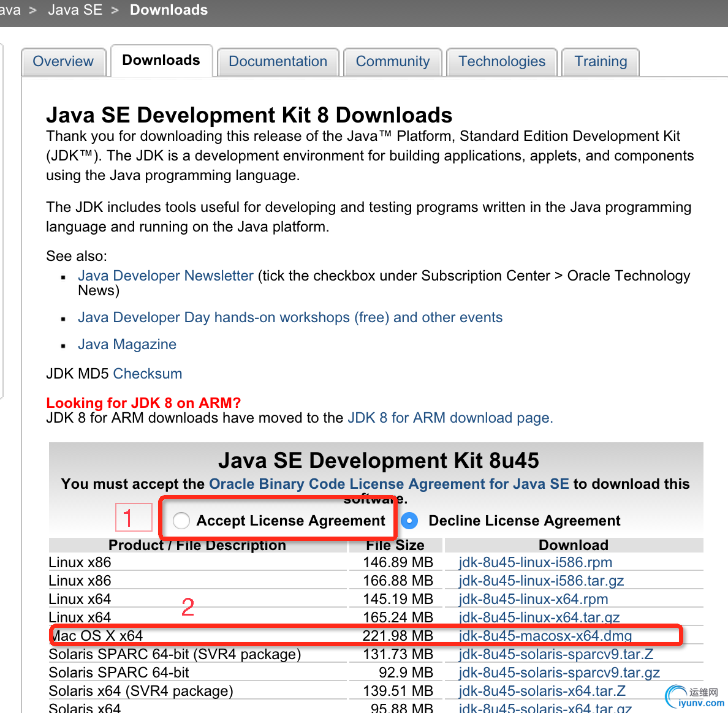The image size is (728, 713).
Task: Download jdk-8u45-linux-i586.rpm
Action: [536, 562]
